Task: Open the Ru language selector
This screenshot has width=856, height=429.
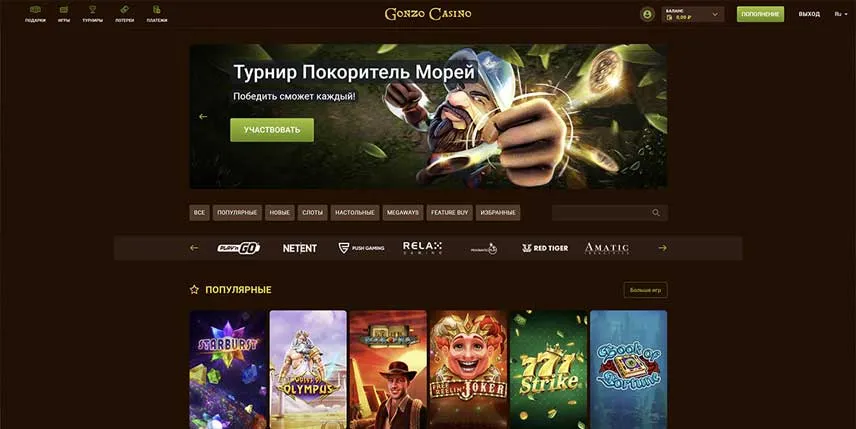Action: click(841, 14)
